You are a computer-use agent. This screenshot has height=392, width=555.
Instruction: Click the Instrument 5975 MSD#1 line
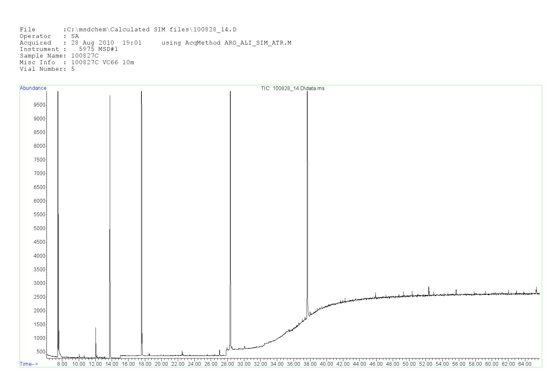[x=69, y=49]
